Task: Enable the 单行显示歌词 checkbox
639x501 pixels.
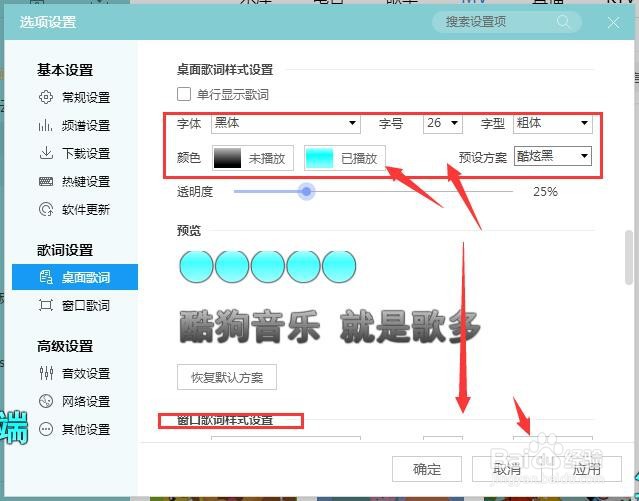Action: [184, 94]
